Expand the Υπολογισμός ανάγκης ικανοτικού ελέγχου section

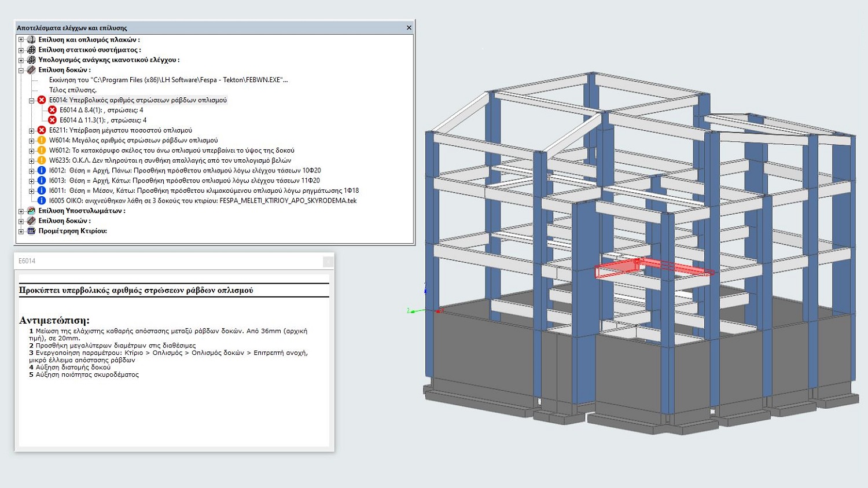point(21,60)
